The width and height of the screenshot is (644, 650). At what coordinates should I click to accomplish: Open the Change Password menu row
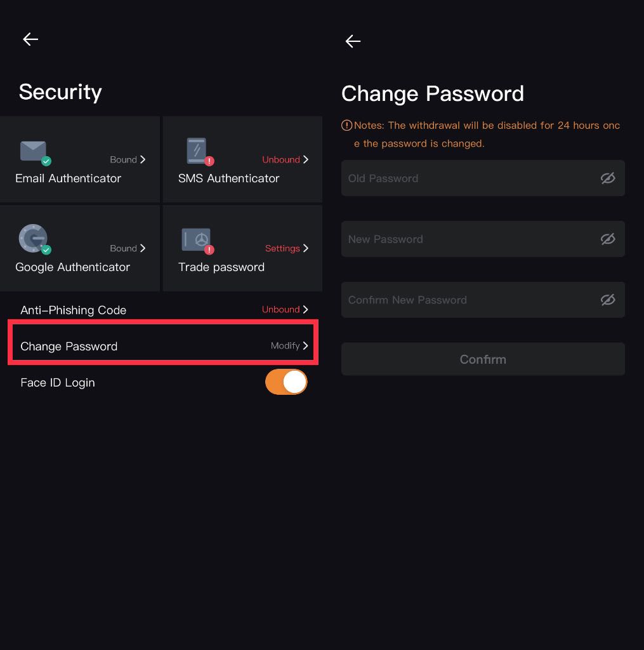pyautogui.click(x=164, y=346)
